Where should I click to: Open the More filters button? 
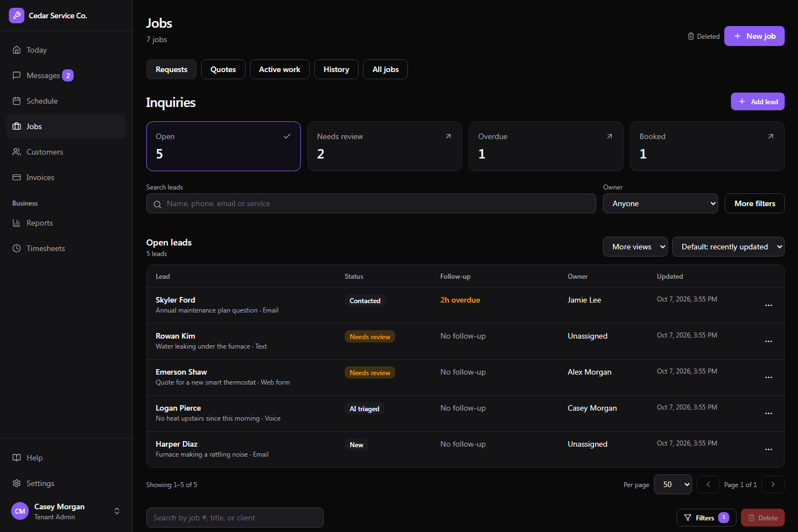pos(755,203)
